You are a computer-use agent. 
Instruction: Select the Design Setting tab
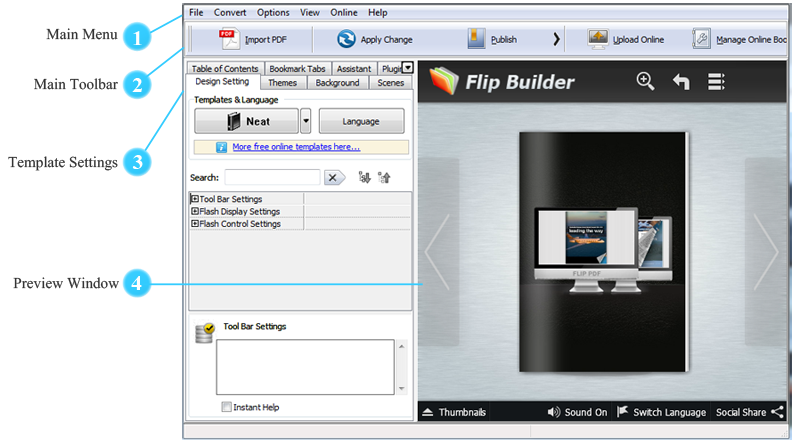tap(222, 82)
